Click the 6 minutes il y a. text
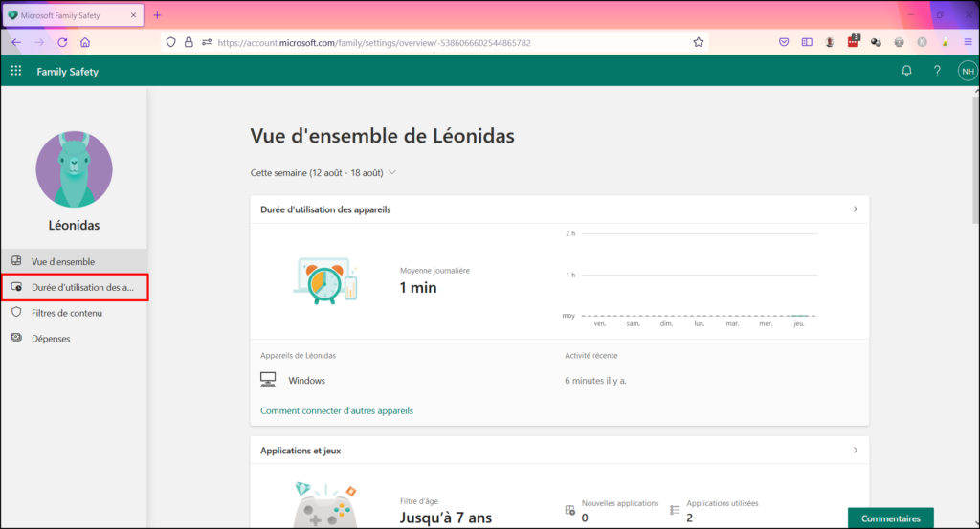The height and width of the screenshot is (529, 980). point(595,381)
